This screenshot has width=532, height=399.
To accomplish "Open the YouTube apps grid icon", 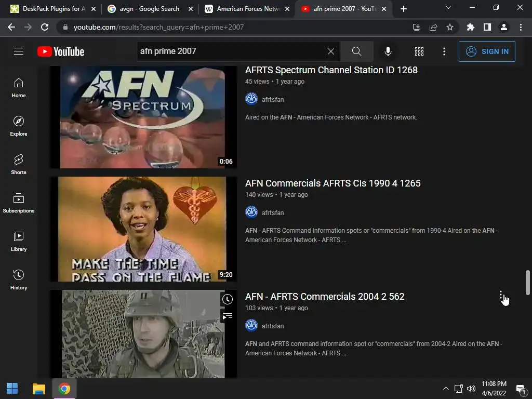I will 419,51.
